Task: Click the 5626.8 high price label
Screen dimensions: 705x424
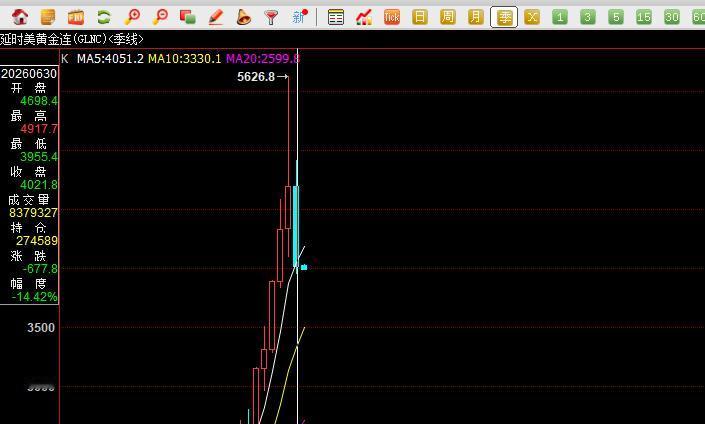Action: pyautogui.click(x=256, y=77)
